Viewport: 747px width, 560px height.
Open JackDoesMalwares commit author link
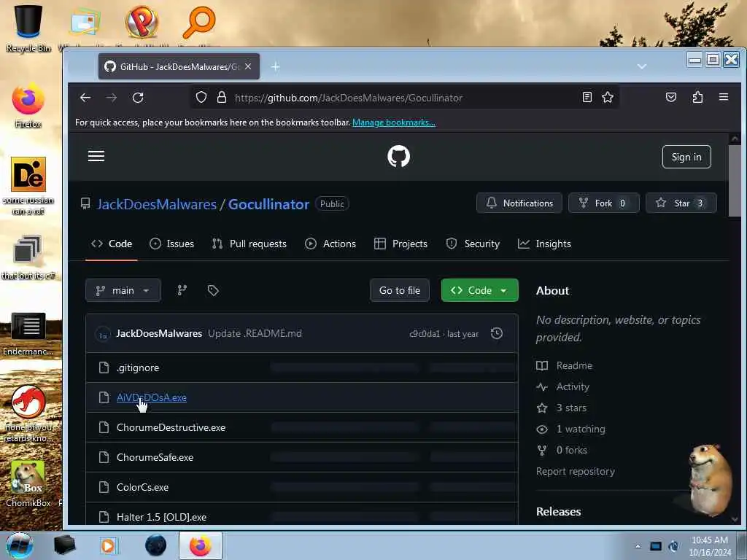click(x=159, y=333)
